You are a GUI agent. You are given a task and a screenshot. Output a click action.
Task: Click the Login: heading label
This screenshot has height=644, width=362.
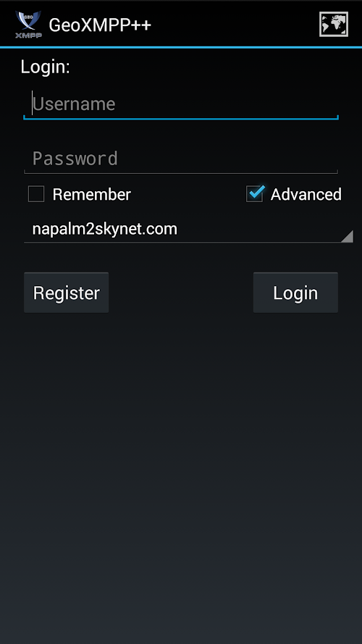click(45, 67)
